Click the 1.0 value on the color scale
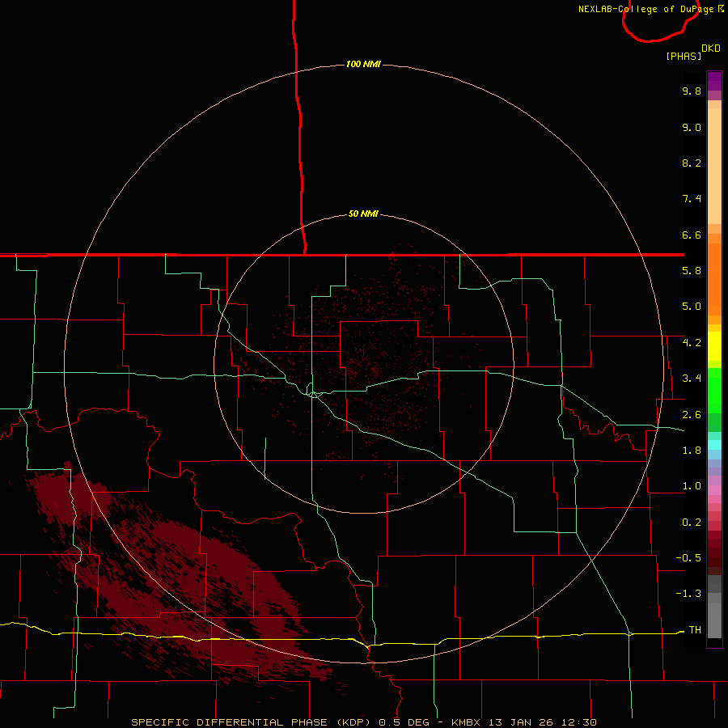Image resolution: width=728 pixels, height=728 pixels. click(x=692, y=486)
